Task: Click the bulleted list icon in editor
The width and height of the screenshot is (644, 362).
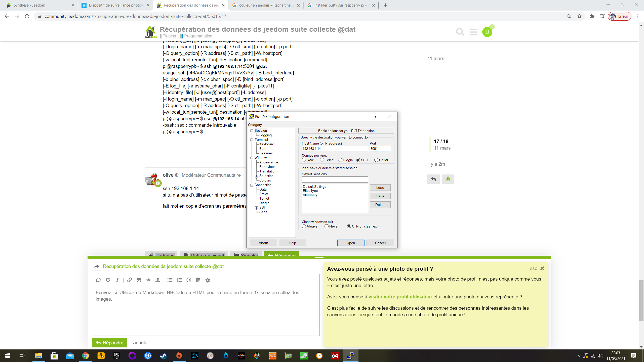Action: 170,280
